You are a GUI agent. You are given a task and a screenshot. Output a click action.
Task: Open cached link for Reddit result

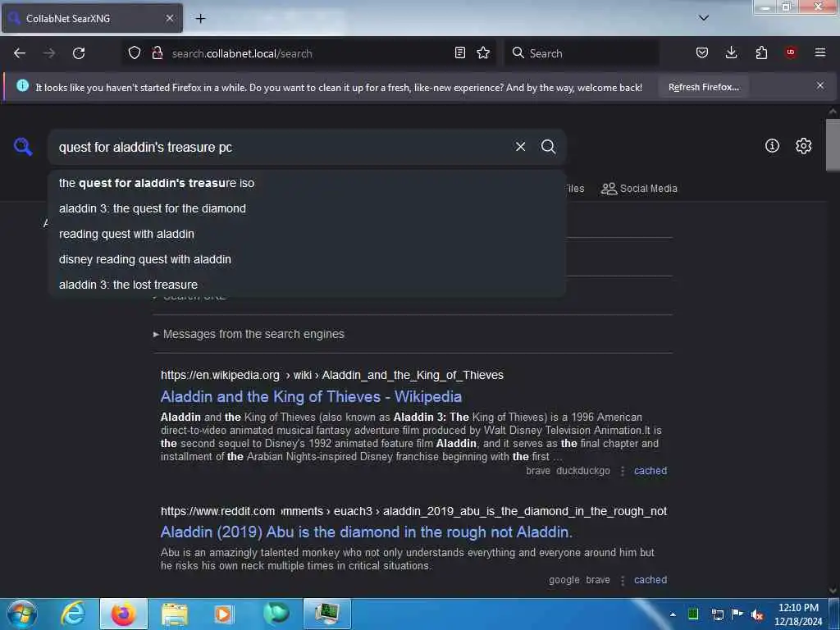pyautogui.click(x=651, y=580)
